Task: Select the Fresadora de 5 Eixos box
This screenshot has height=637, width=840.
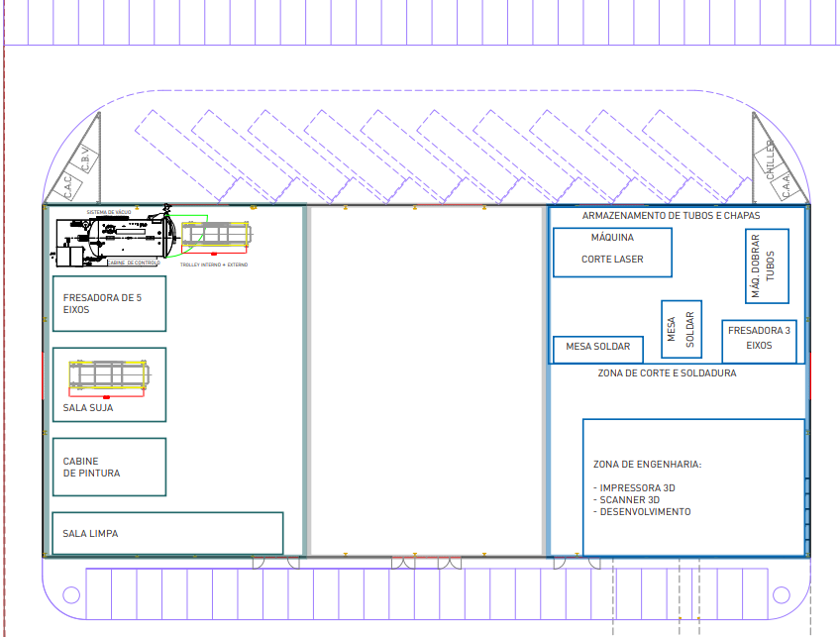Action: [x=109, y=303]
